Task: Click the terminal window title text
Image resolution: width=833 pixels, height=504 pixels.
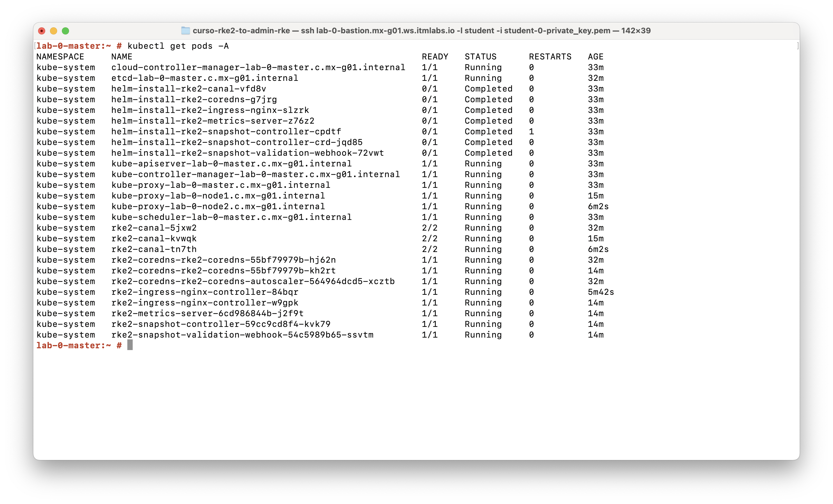Action: click(x=421, y=31)
